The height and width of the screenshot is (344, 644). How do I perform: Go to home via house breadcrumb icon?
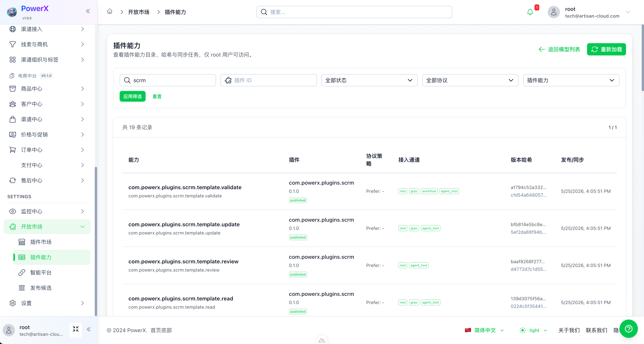[x=110, y=11]
